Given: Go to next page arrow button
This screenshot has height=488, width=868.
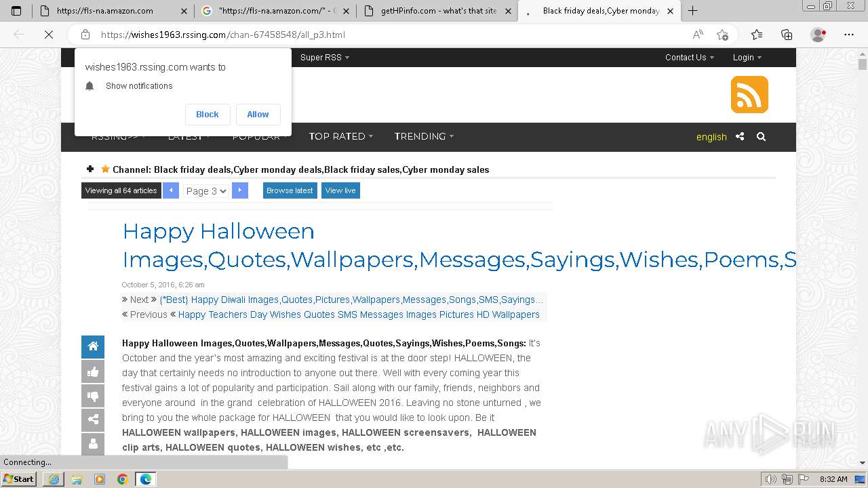Looking at the screenshot, I should coord(240,190).
